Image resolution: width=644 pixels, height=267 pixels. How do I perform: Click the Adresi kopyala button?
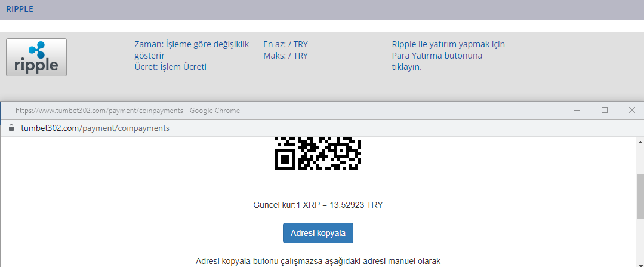(x=318, y=233)
